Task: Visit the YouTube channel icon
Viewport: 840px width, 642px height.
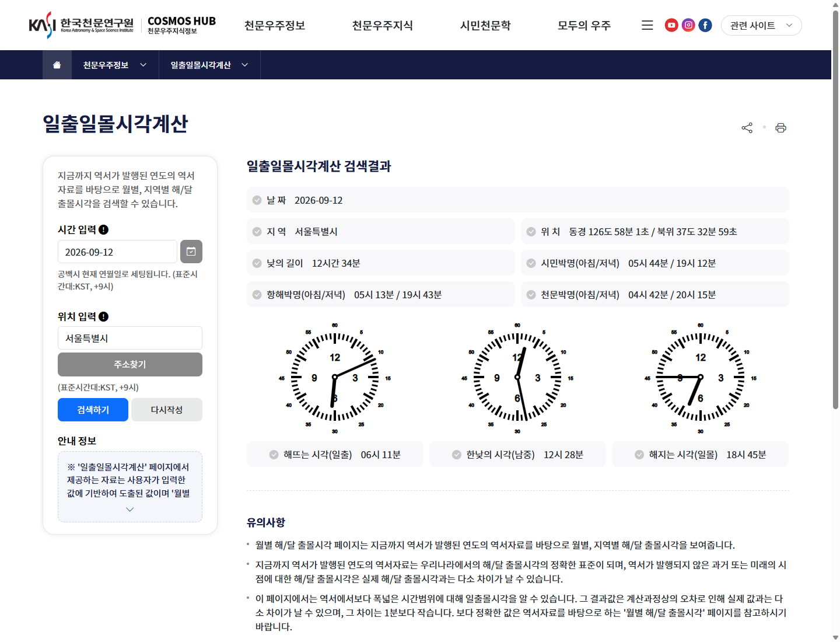Action: pos(671,25)
